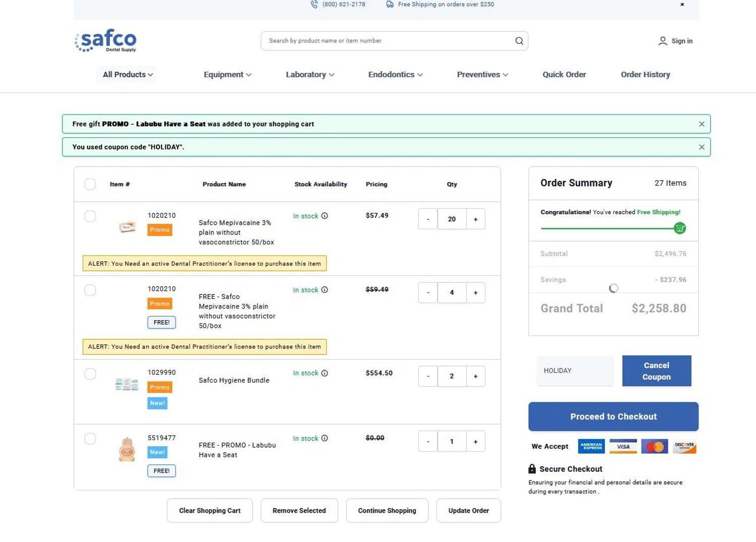Click the Safco Dental Supply logo
Viewport: 756px width, 542px height.
tap(106, 40)
